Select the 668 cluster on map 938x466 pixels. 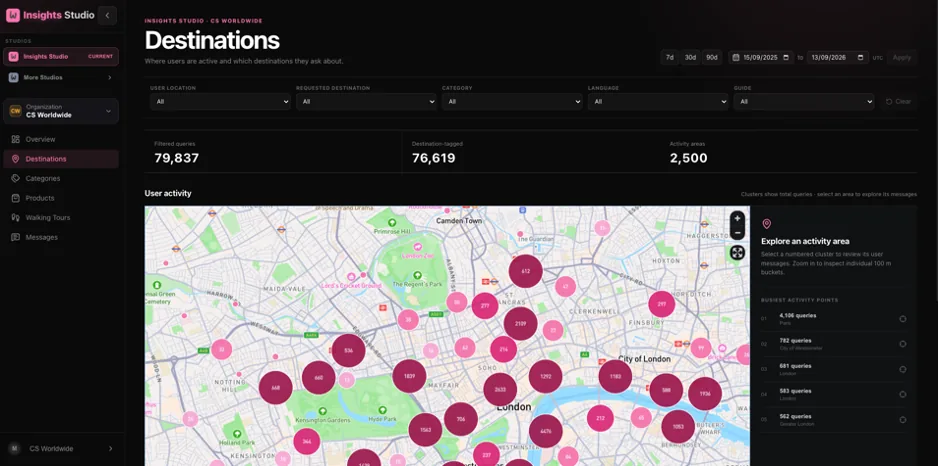(276, 388)
